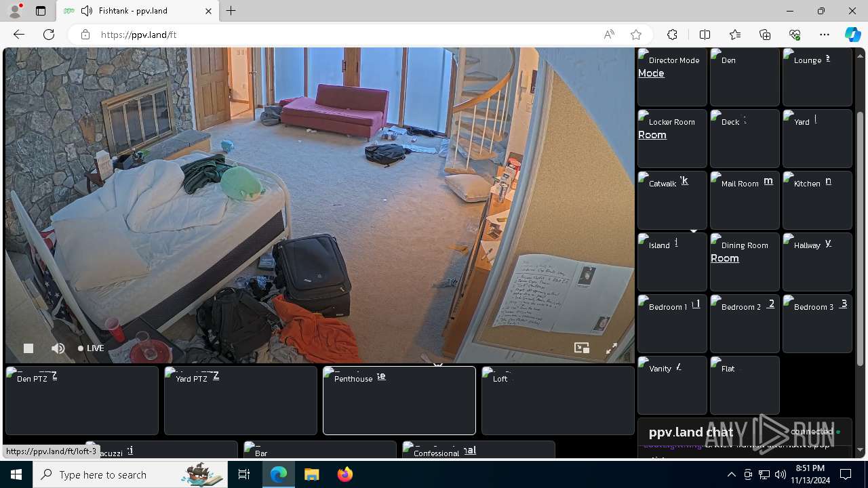This screenshot has width=868, height=488.
Task: Open picture-in-picture for the video
Action: click(x=582, y=348)
